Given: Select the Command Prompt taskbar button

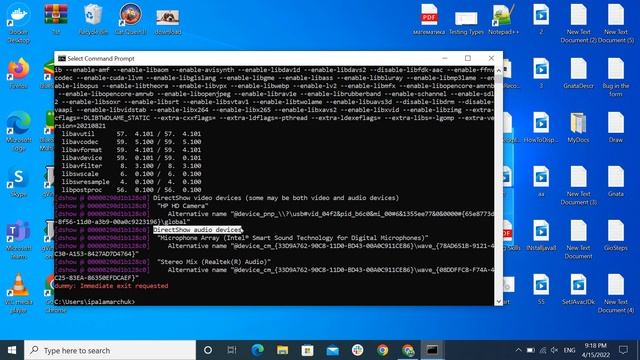Looking at the screenshot, I should tap(432, 350).
